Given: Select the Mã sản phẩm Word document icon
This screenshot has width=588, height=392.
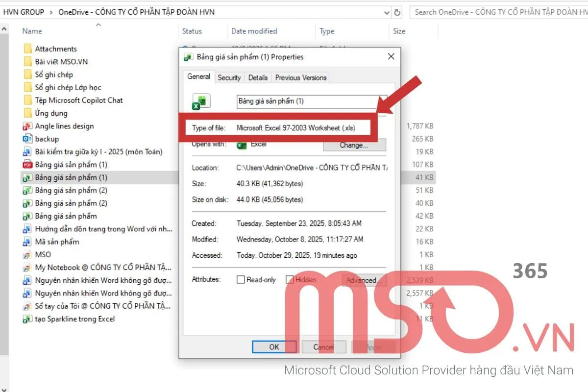Looking at the screenshot, I should 27,242.
